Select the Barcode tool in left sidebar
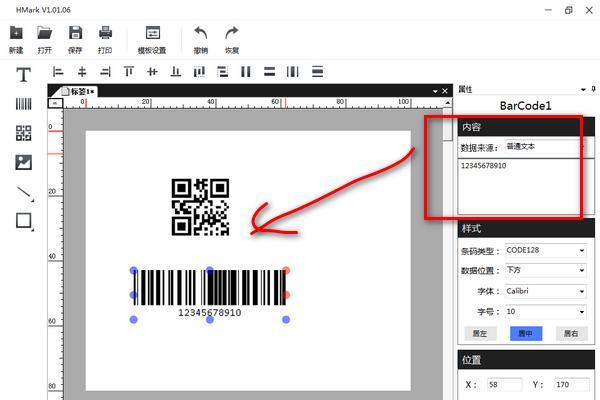600x400 pixels. coord(23,103)
